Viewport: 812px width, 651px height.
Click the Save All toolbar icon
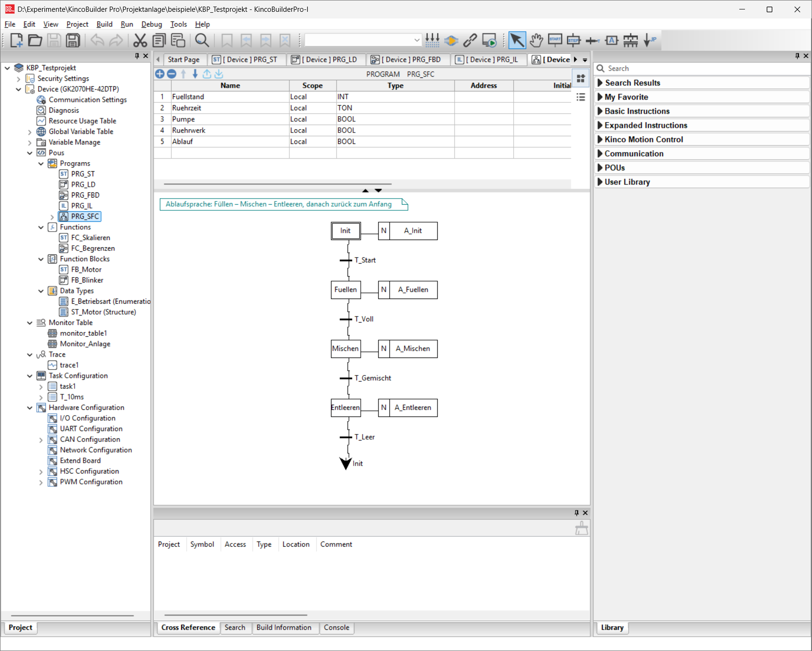tap(73, 41)
